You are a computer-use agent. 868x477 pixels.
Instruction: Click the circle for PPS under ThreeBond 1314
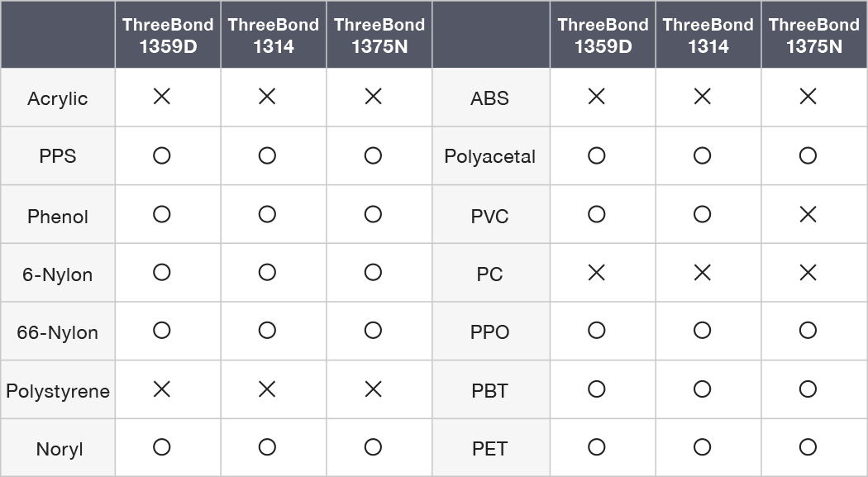[x=267, y=155]
